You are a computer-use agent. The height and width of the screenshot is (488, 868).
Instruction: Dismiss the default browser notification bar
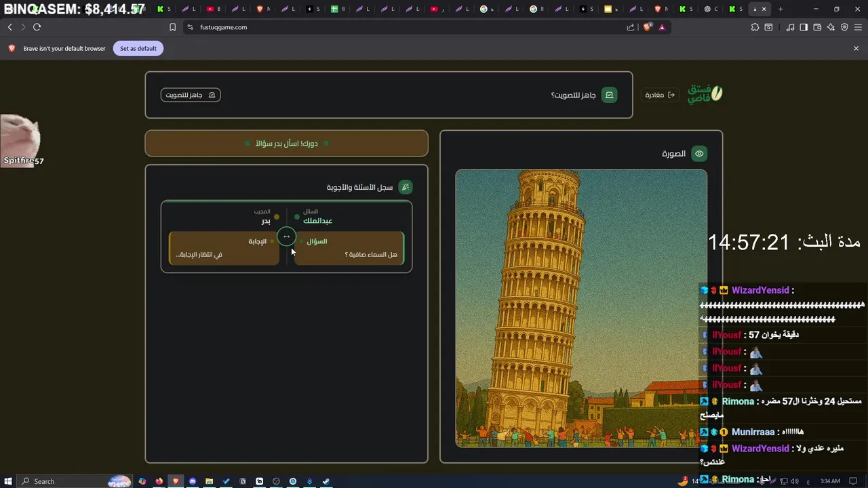(x=856, y=49)
